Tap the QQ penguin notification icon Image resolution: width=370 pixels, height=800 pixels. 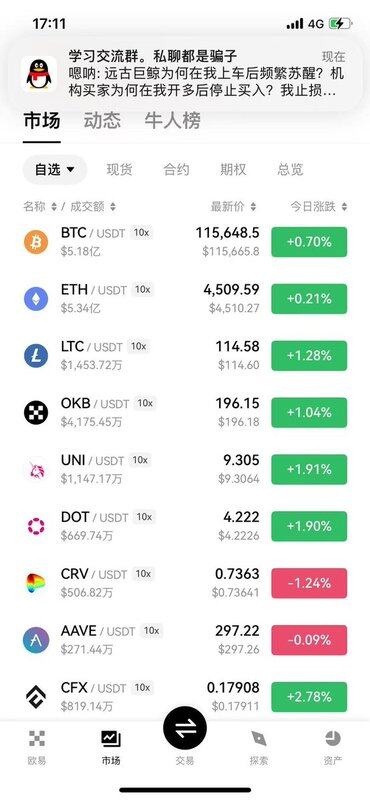click(x=39, y=74)
